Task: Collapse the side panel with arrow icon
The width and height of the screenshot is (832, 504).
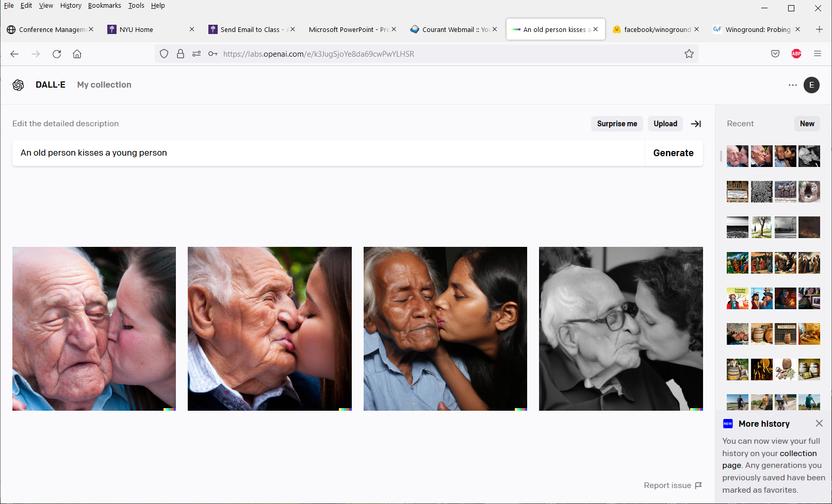Action: click(x=696, y=124)
